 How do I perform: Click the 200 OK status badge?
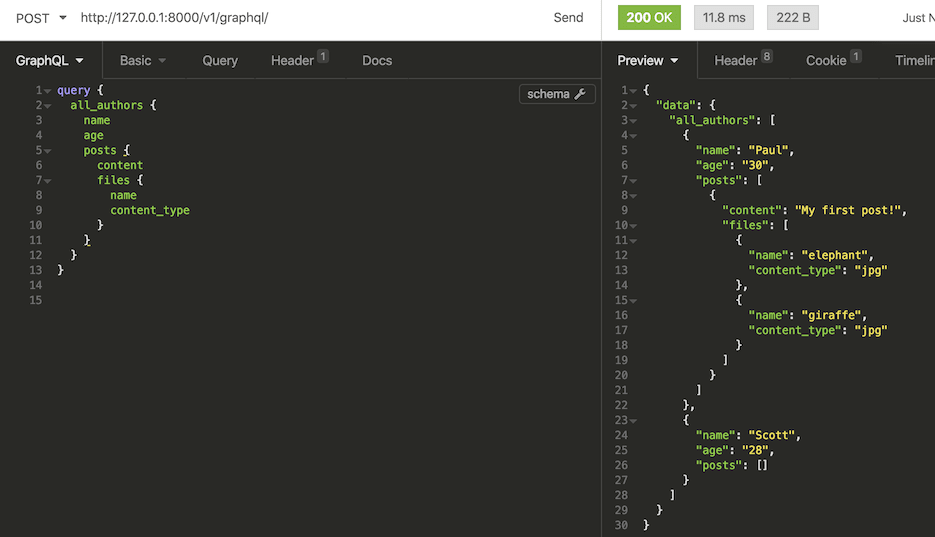[649, 18]
